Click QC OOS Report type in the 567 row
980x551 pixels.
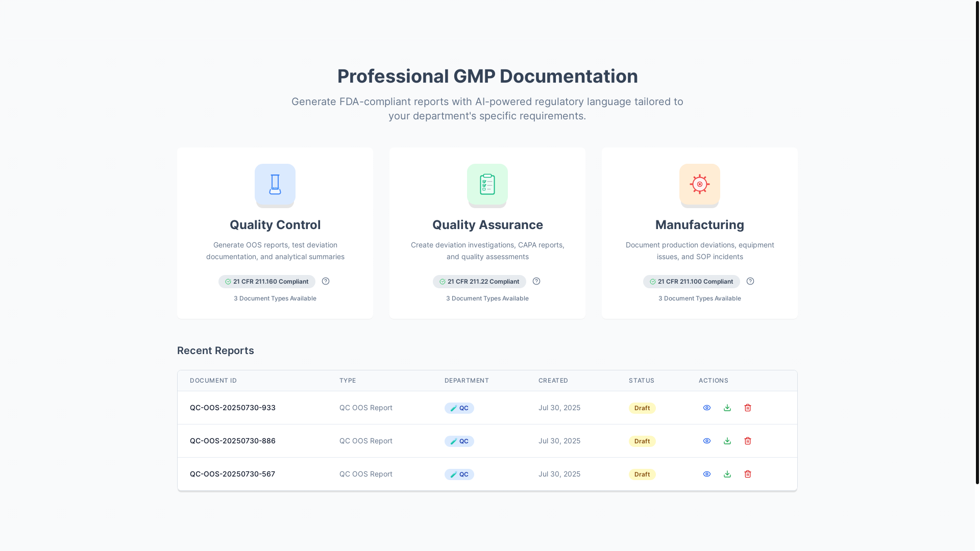(366, 474)
